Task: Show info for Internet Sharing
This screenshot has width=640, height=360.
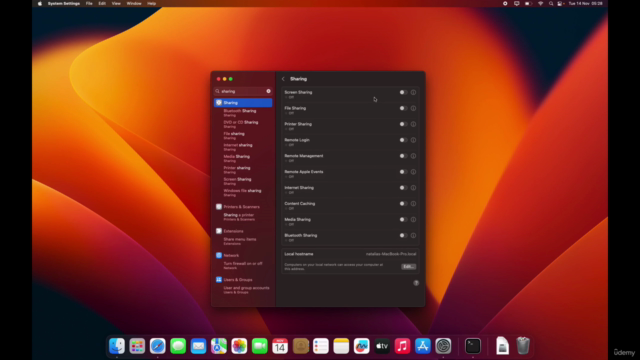Action: (413, 188)
